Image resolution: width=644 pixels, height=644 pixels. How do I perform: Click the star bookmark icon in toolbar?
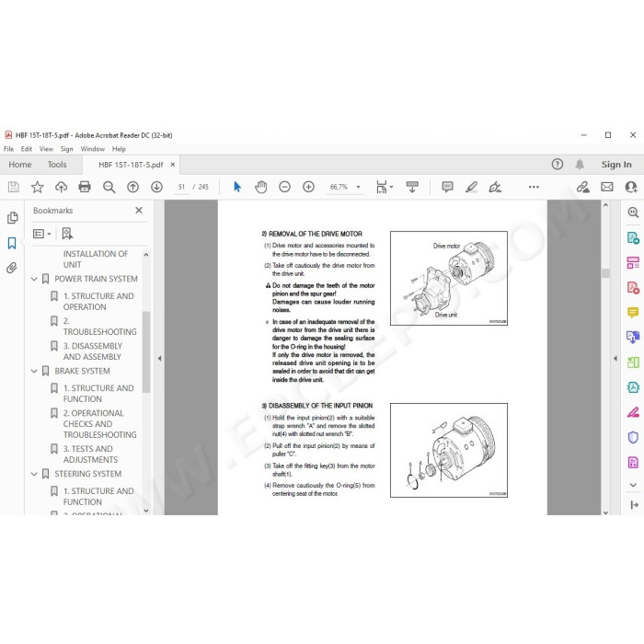point(38,188)
